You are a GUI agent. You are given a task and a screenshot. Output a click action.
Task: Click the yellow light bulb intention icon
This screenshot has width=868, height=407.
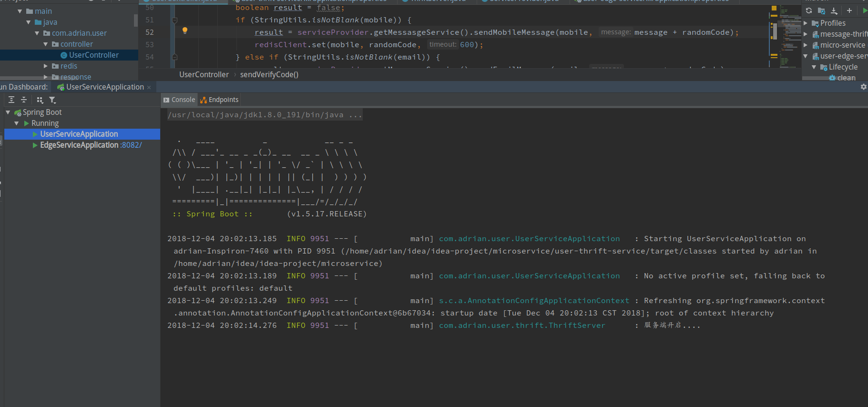(x=185, y=31)
